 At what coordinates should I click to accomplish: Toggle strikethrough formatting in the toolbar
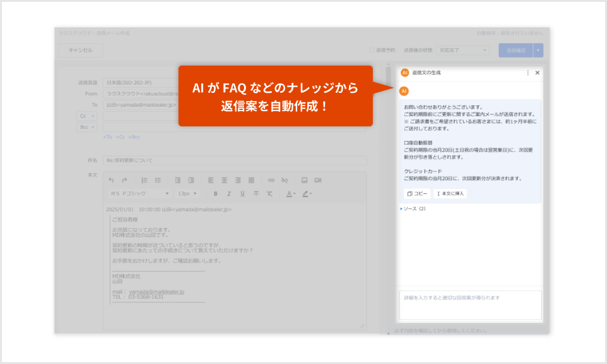[256, 194]
